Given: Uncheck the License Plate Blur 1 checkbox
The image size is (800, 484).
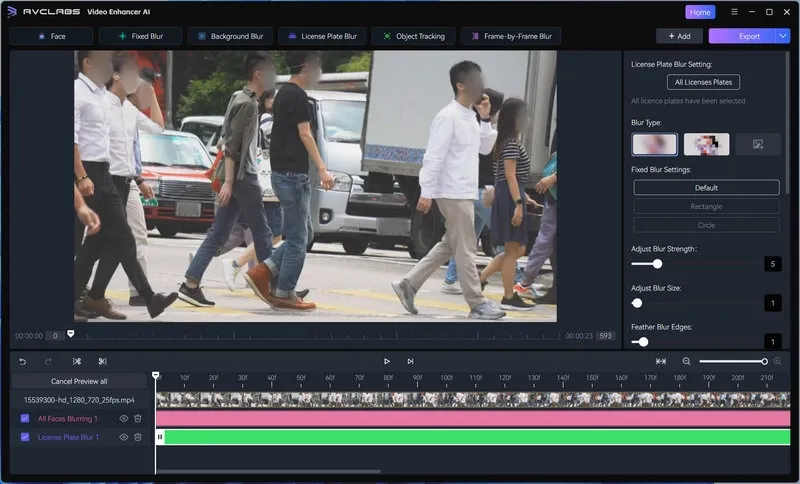Looking at the screenshot, I should (24, 437).
